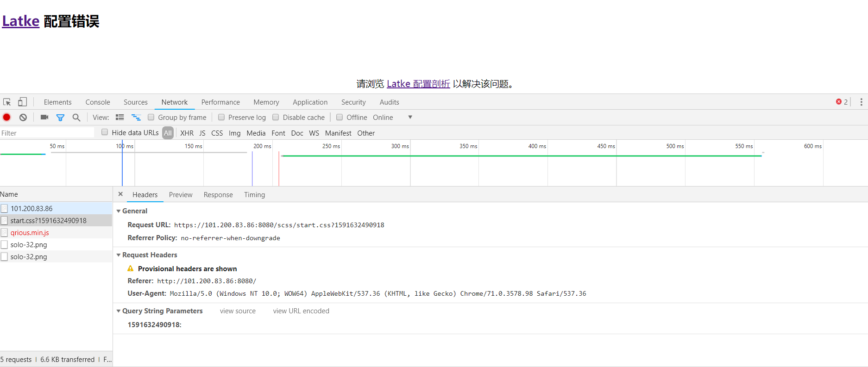Image resolution: width=868 pixels, height=367 pixels.
Task: Show the Timing detail tab
Action: pos(255,195)
